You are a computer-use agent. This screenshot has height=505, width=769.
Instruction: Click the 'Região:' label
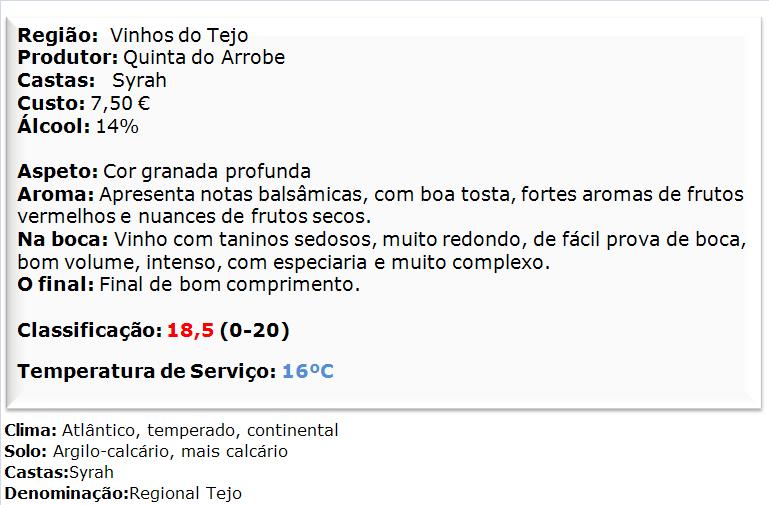(56, 37)
